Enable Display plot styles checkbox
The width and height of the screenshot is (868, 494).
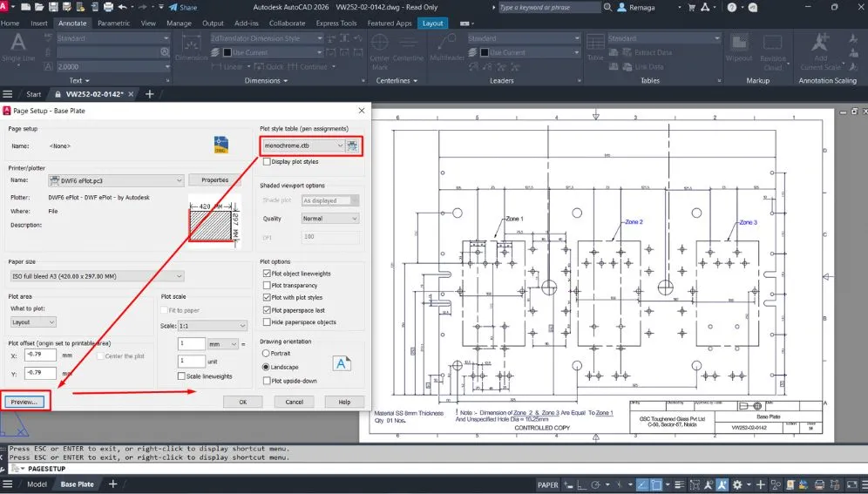pos(267,161)
